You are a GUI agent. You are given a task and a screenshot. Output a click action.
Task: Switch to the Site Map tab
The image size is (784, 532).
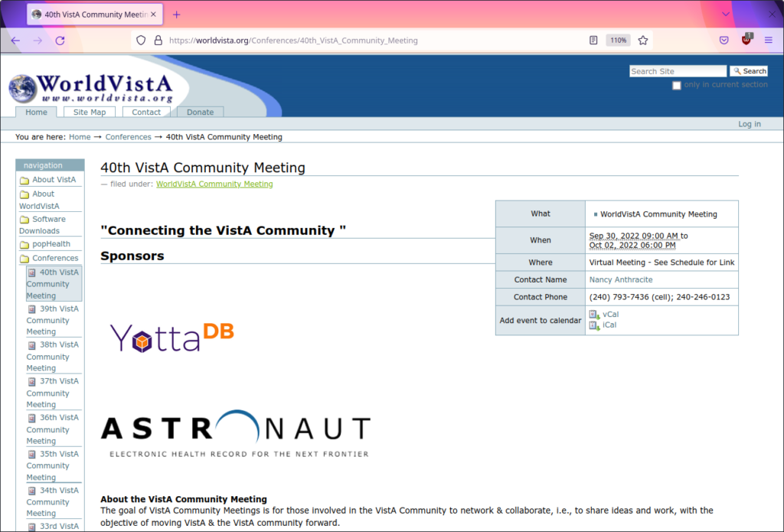click(89, 112)
